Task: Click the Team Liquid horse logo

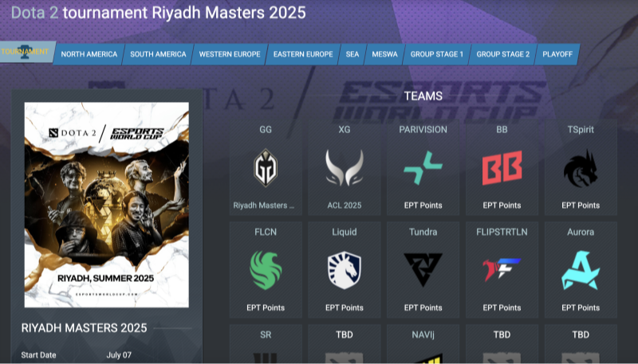Action: click(x=345, y=270)
